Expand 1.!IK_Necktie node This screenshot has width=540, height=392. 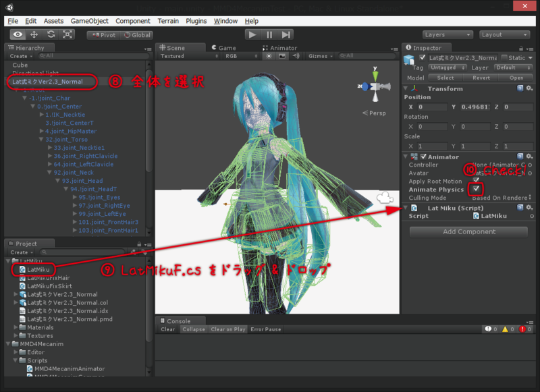(41, 115)
